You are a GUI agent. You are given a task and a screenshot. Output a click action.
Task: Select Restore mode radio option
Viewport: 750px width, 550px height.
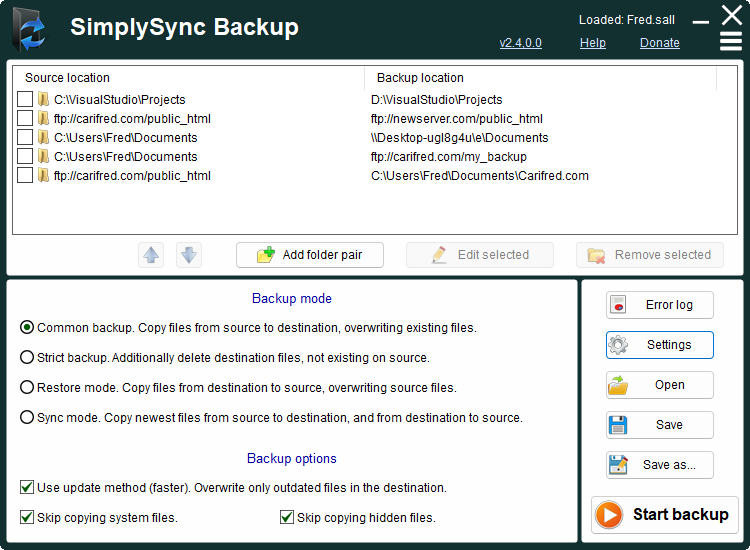pyautogui.click(x=27, y=388)
